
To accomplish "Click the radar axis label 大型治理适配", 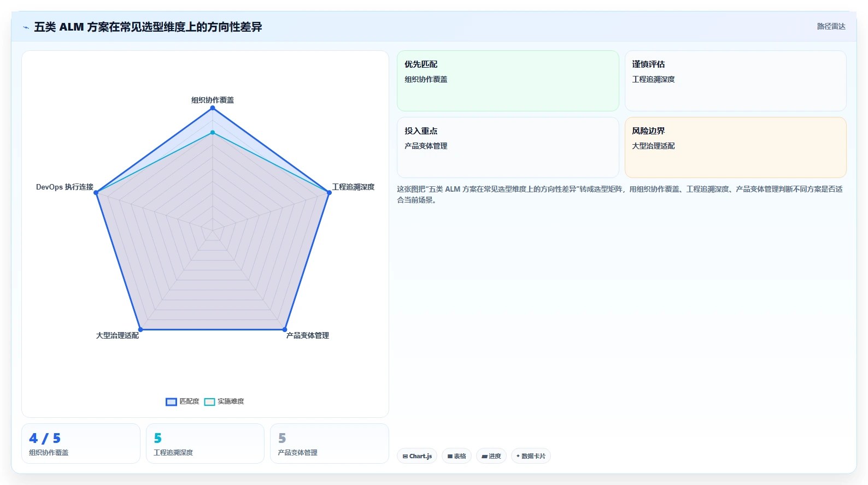I will click(118, 335).
